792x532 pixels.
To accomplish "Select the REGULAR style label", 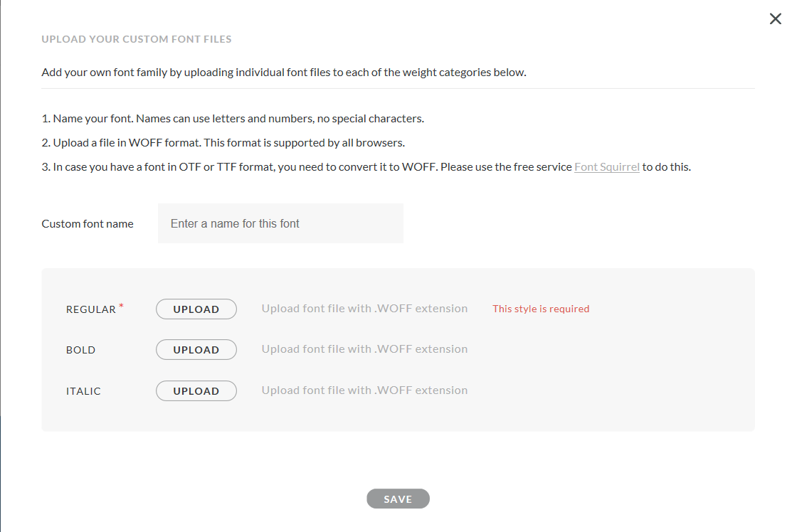I will coord(90,310).
